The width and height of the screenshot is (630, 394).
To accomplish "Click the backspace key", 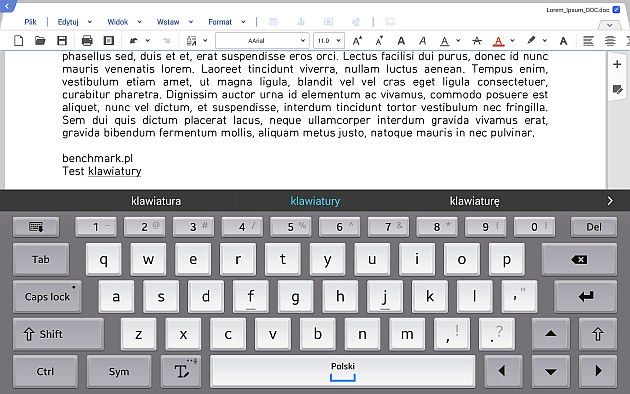I will click(579, 259).
